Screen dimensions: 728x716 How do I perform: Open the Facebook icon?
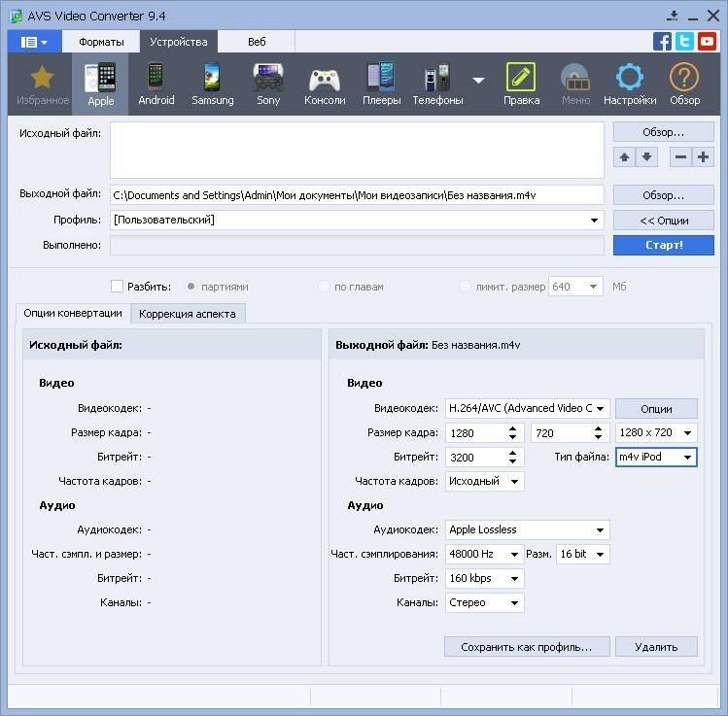pos(663,42)
